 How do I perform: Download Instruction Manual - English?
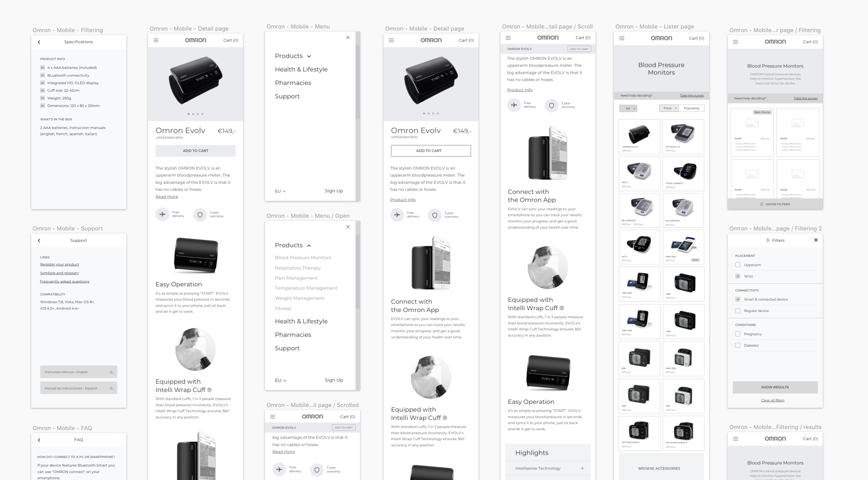(x=78, y=372)
